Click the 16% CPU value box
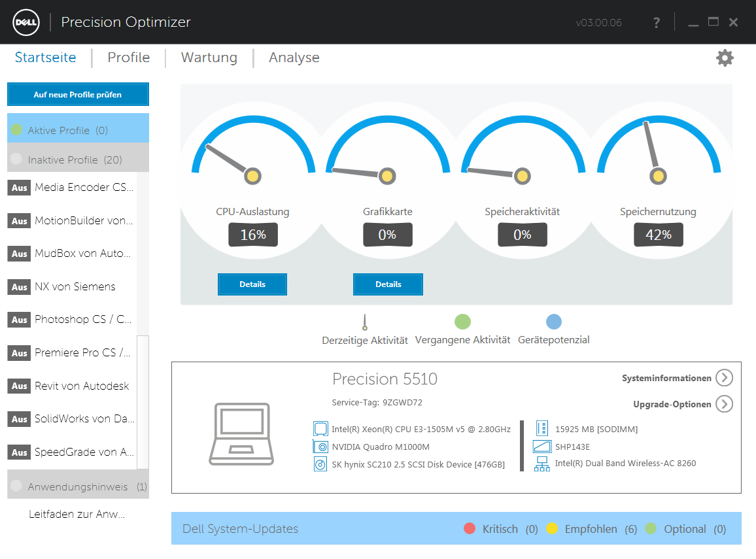 tap(253, 235)
